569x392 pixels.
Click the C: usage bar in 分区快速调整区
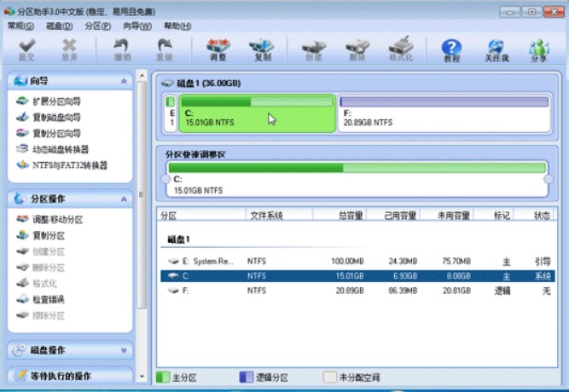click(x=357, y=168)
